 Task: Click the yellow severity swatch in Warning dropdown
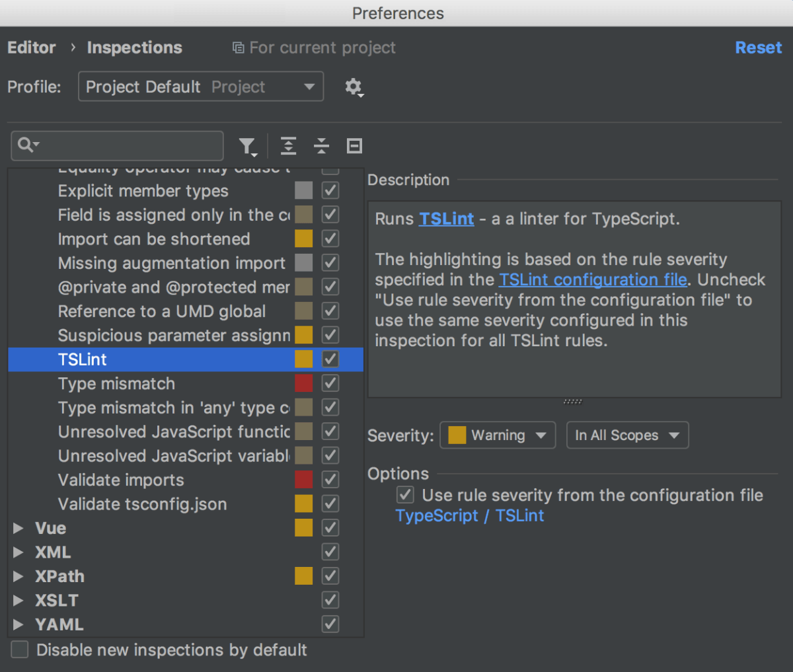coord(457,435)
